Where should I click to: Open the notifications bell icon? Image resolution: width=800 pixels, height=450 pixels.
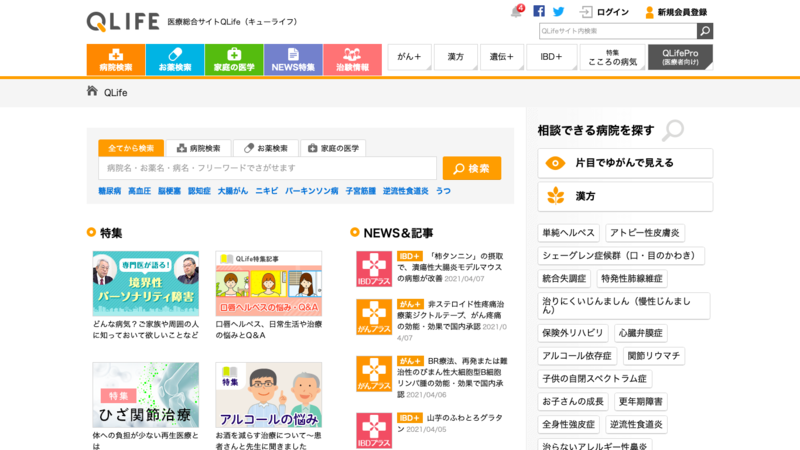(x=516, y=12)
